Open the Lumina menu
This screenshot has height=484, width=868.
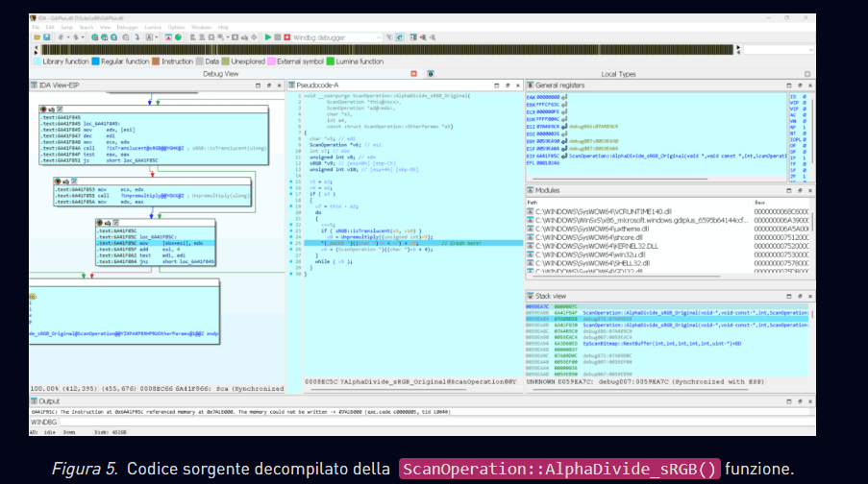(153, 27)
